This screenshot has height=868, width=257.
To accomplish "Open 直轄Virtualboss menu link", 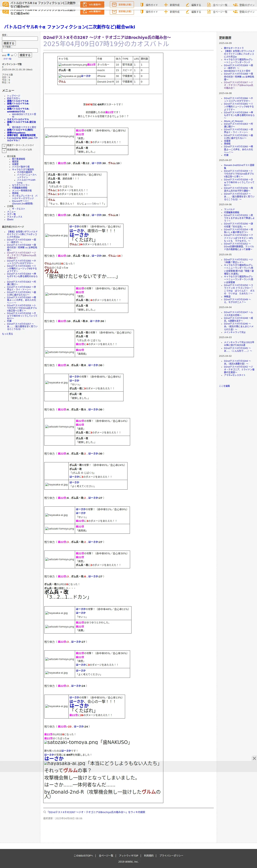I will click(x=16, y=132).
